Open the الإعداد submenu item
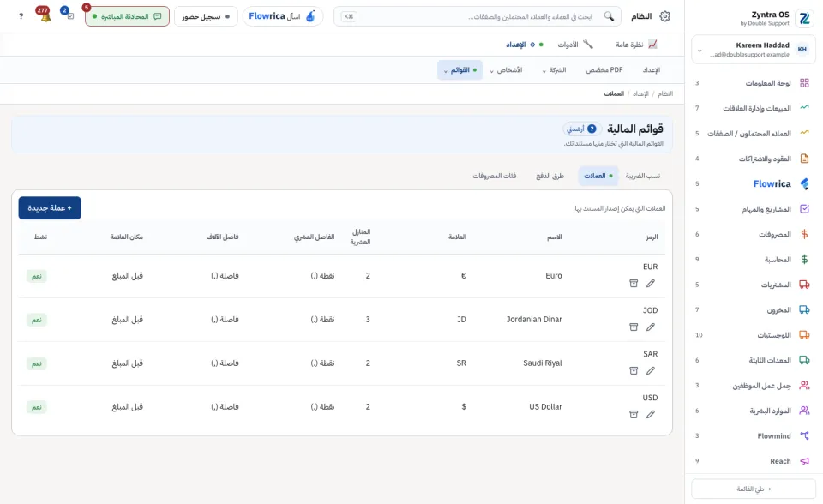 651,69
